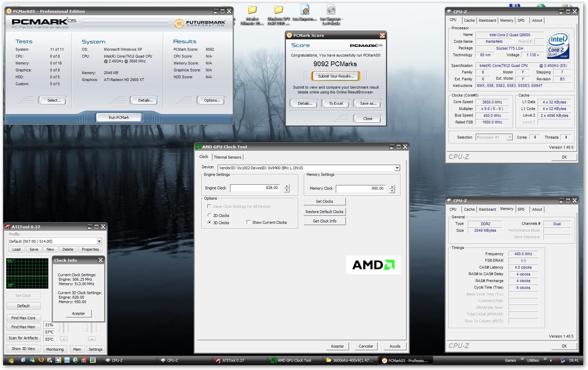The image size is (588, 370).
Task: Increase Memory Clock with up arrow
Action: pos(392,187)
